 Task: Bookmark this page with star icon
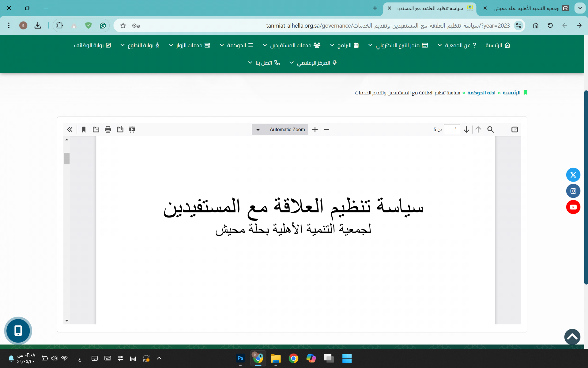[x=123, y=25]
